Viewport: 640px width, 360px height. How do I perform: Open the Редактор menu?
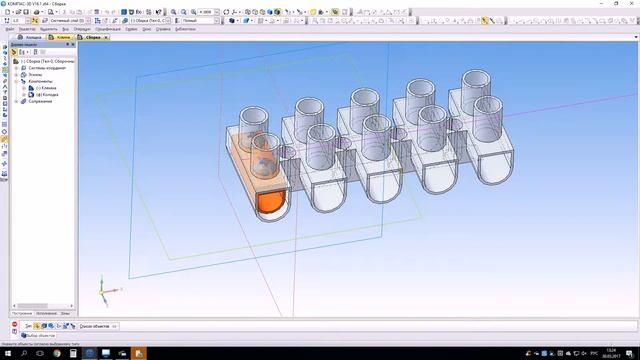(27, 29)
